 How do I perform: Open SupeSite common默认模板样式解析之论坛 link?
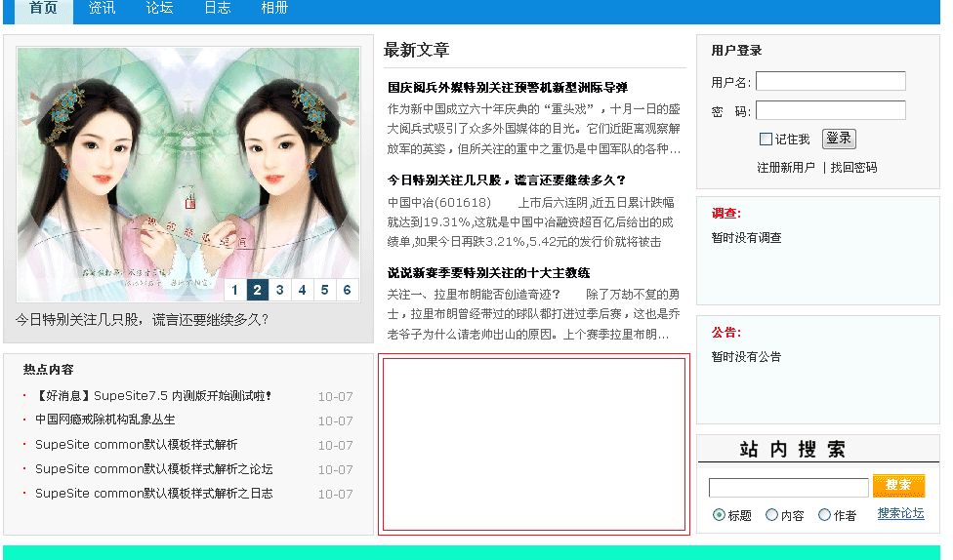153,469
